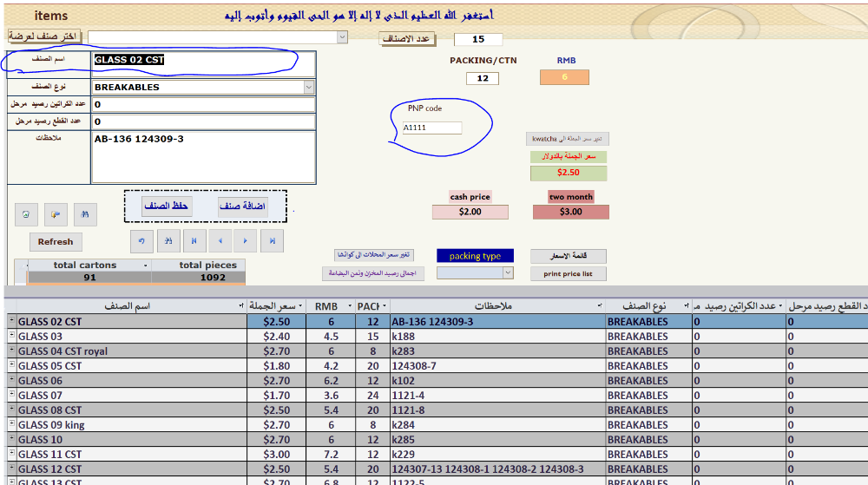The image size is (868, 485).
Task: Click the حفظ الصنف save item button
Action: point(167,206)
